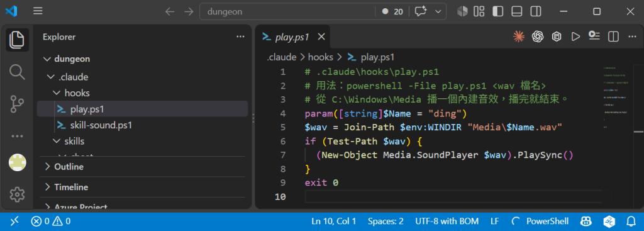Click the 20 pending changes indicator
Viewport: 644px width, 231px height.
[x=392, y=11]
